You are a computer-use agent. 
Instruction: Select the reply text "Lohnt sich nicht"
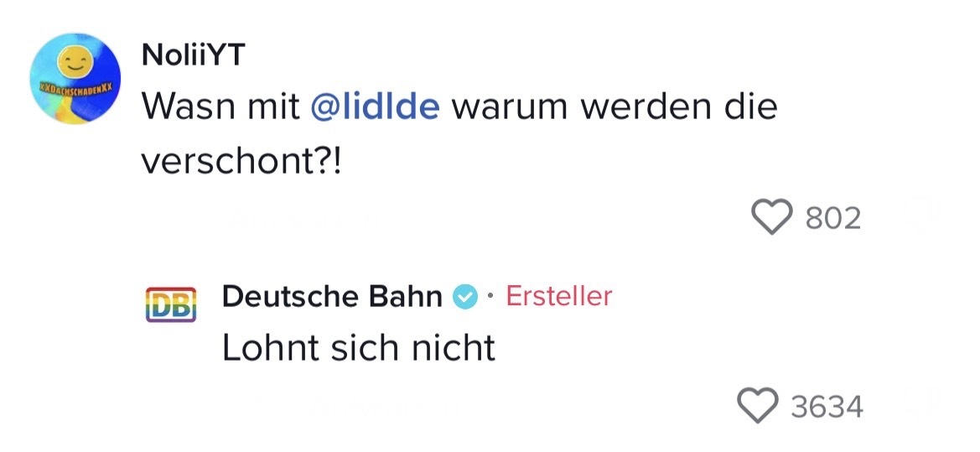coord(359,348)
